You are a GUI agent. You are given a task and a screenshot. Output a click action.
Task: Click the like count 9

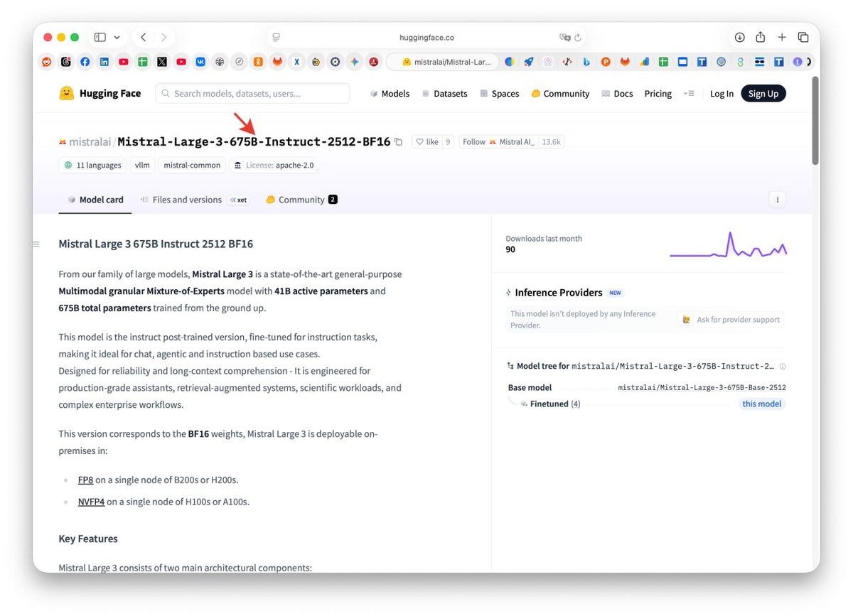tap(448, 142)
